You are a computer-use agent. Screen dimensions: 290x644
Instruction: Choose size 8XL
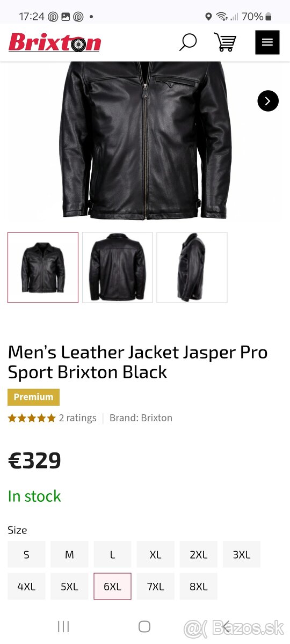pyautogui.click(x=198, y=586)
